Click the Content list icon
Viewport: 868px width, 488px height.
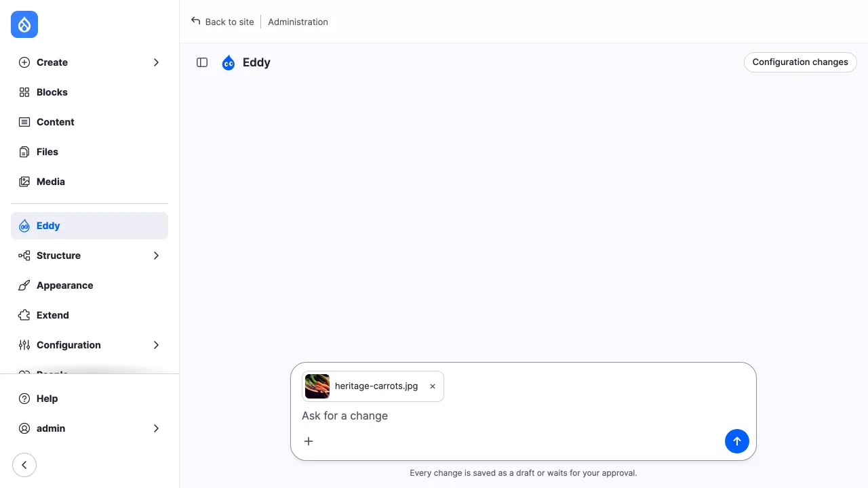(x=24, y=122)
